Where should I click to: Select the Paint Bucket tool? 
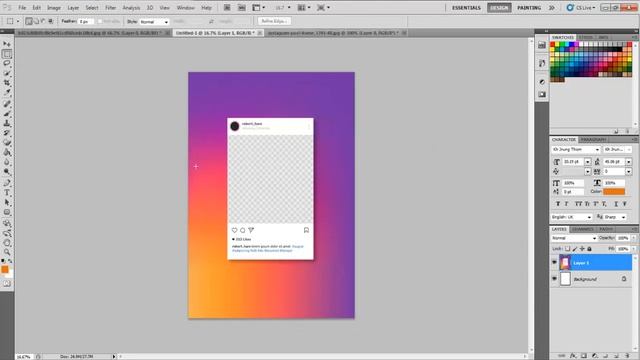point(7,153)
